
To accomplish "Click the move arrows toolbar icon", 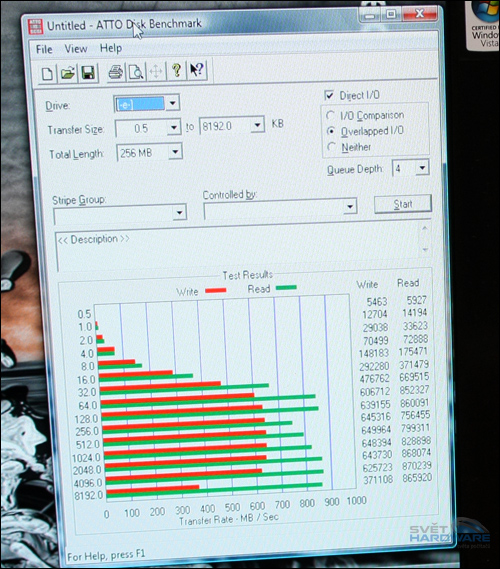I will [x=156, y=71].
